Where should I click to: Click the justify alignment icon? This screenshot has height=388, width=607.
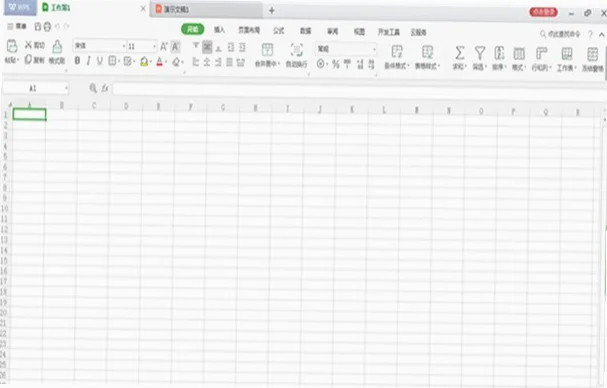point(229,62)
